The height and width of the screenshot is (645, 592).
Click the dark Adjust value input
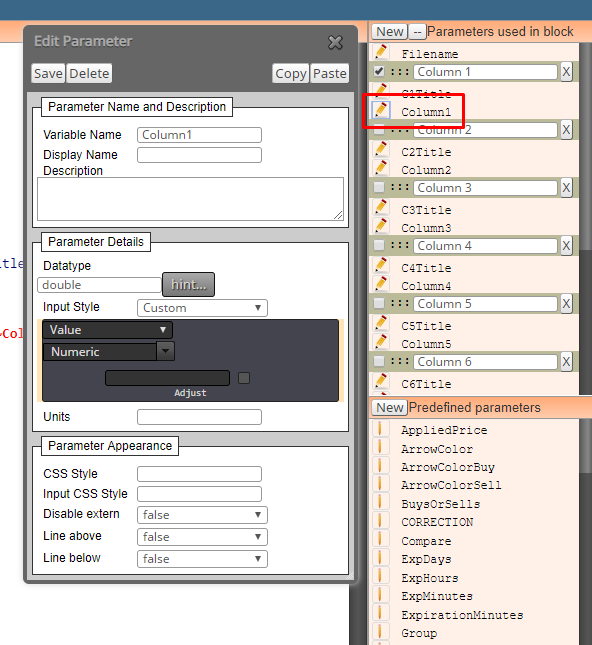coord(167,378)
